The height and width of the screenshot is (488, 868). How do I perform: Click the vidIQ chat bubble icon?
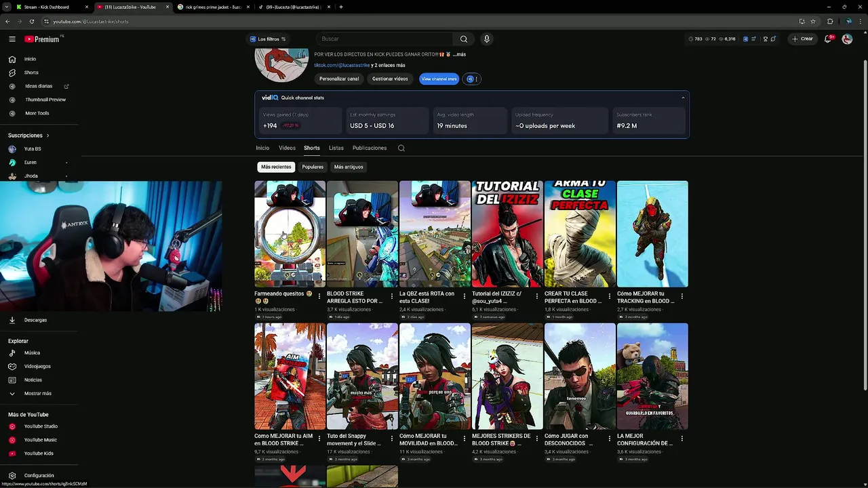(774, 39)
